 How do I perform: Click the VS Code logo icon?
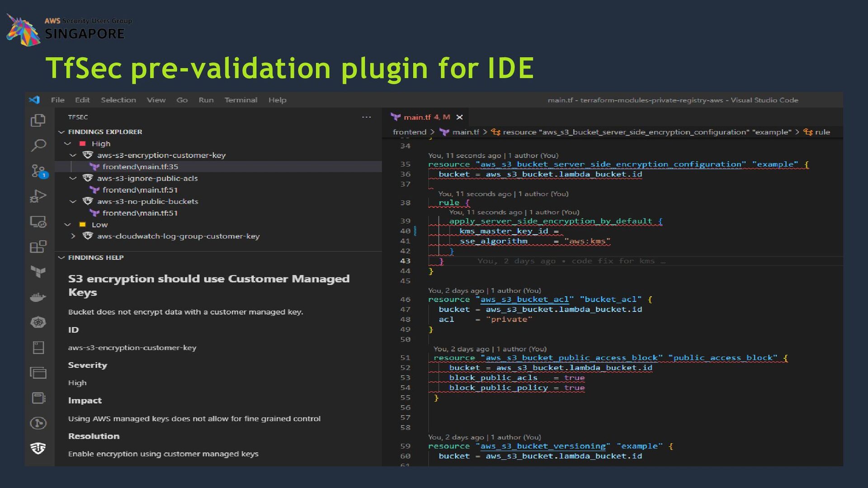[34, 100]
